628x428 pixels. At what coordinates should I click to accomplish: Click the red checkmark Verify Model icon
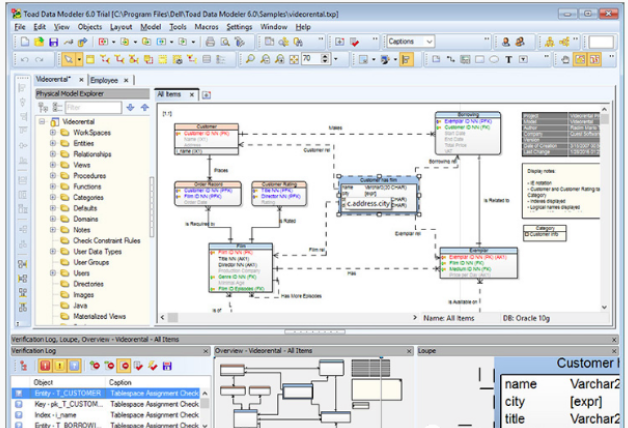pos(354,42)
